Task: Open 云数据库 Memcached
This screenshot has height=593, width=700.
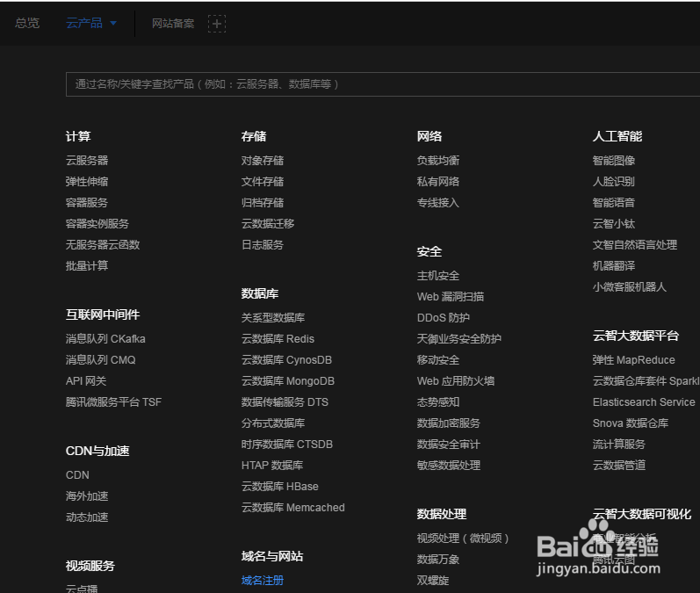Action: 292,507
